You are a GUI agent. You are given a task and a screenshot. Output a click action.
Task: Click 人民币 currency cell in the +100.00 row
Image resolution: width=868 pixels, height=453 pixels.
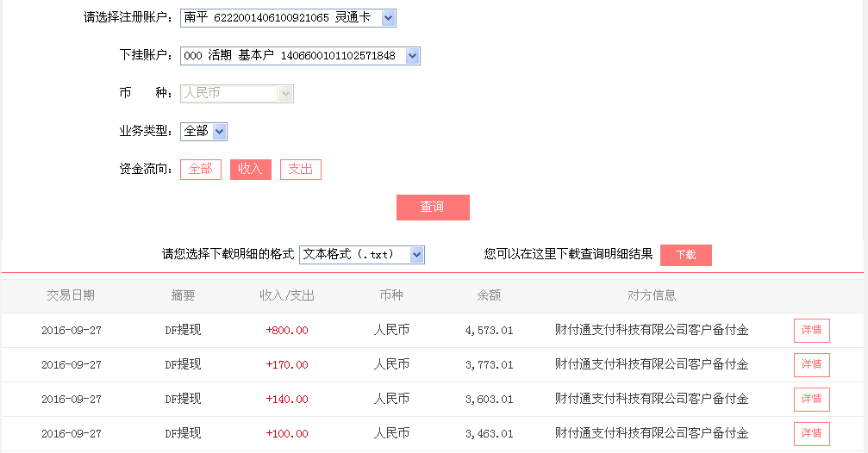[391, 434]
